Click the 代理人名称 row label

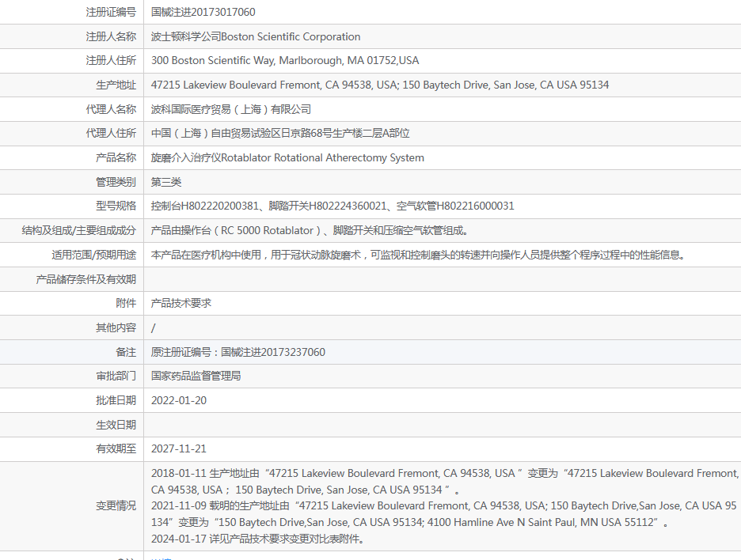(111, 109)
